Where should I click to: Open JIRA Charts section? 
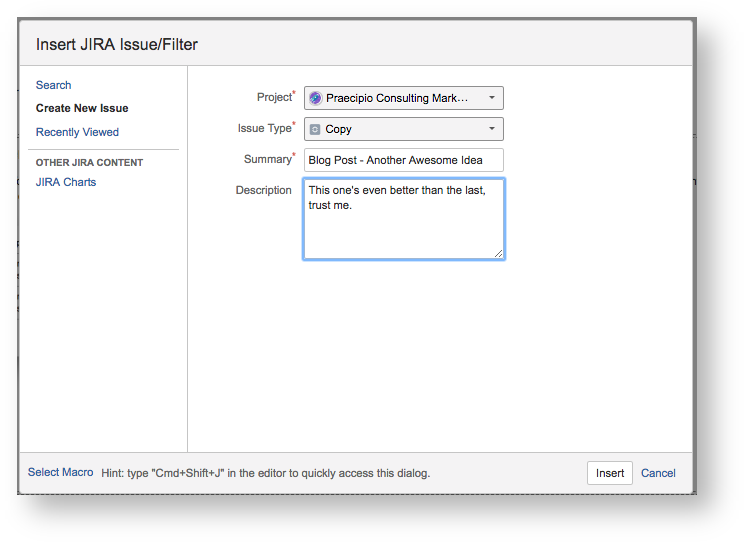(66, 182)
